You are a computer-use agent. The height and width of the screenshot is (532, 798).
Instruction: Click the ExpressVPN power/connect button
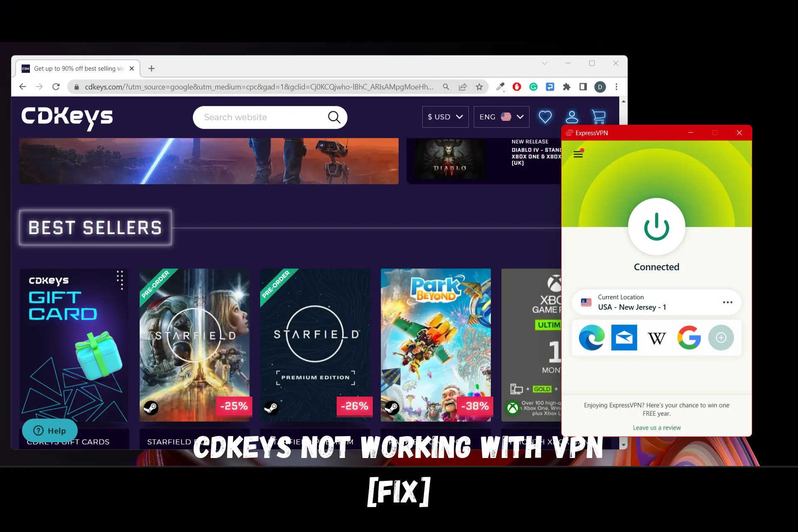coord(656,227)
